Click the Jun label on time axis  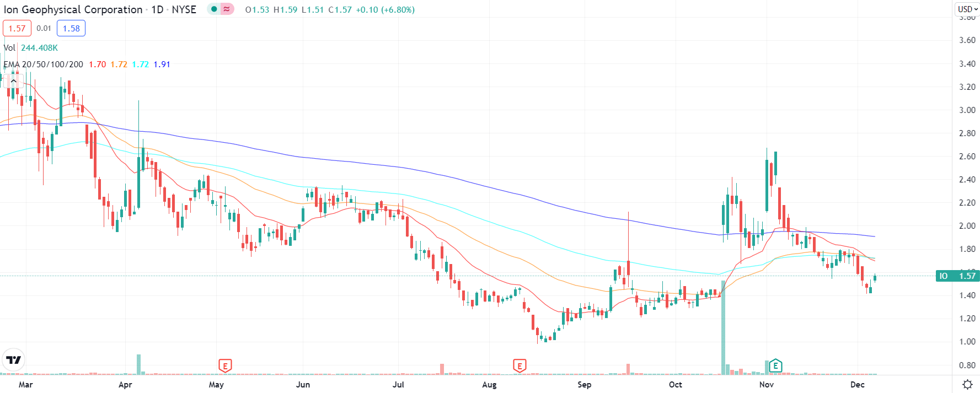(x=303, y=385)
